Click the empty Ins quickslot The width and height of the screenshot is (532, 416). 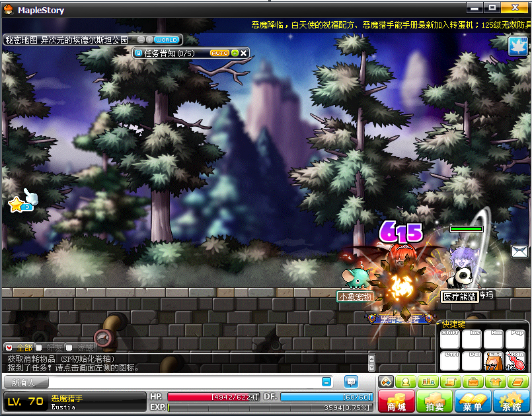(x=472, y=339)
